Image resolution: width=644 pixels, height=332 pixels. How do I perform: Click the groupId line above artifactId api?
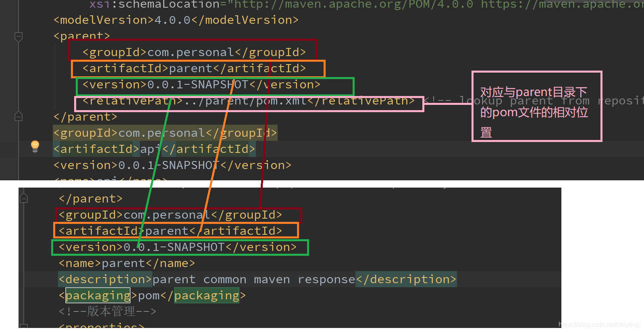tap(165, 133)
